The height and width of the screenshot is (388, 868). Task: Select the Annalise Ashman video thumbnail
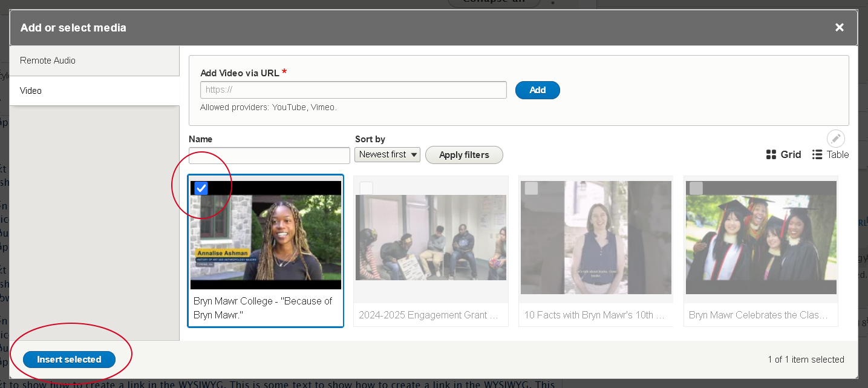coord(266,235)
